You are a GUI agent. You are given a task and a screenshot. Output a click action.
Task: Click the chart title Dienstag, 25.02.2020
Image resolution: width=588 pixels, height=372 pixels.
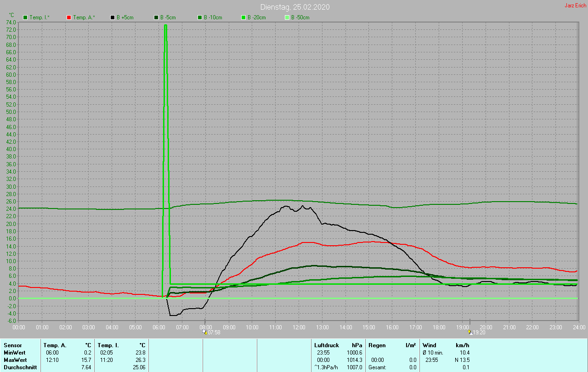click(294, 7)
